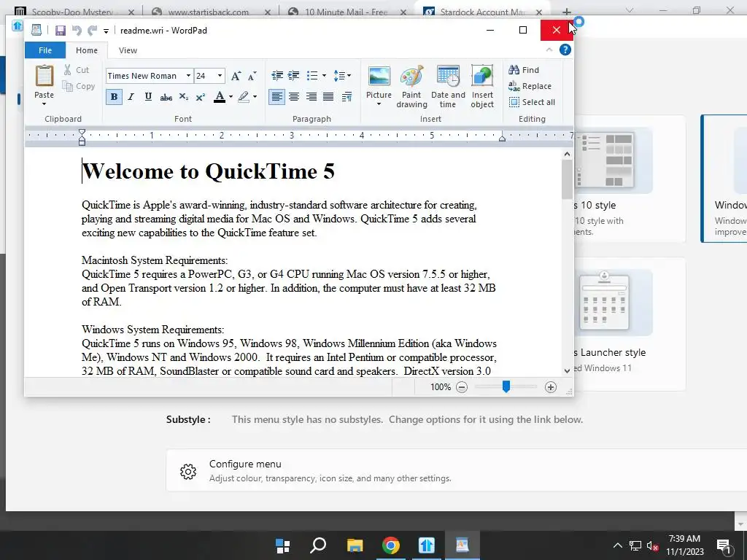Click Increase indent icon
The image size is (747, 560).
click(294, 75)
